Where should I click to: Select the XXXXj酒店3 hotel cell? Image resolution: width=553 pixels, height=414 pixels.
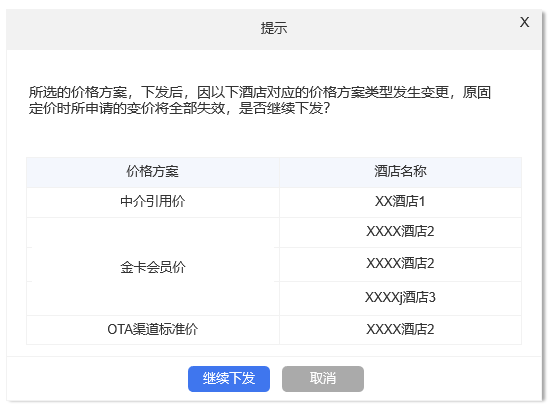point(400,298)
